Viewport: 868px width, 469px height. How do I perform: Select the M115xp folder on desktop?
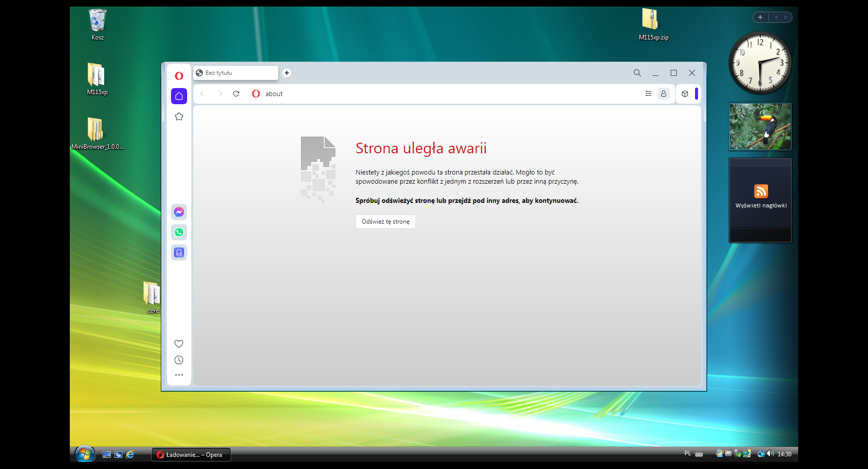point(97,79)
